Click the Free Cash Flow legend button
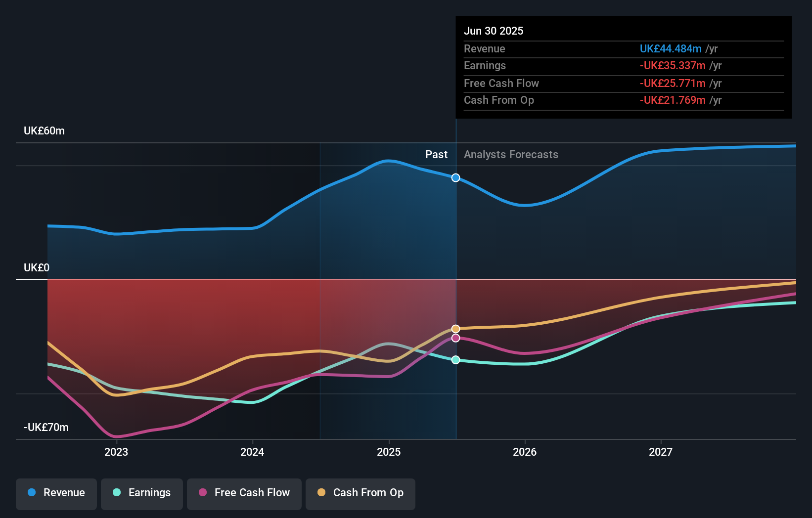812x518 pixels. pyautogui.click(x=244, y=494)
